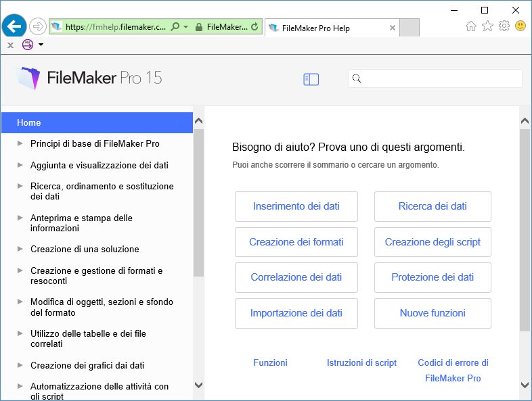This screenshot has width=532, height=401.
Task: Toggle the table of contents sidebar icon
Action: (311, 79)
